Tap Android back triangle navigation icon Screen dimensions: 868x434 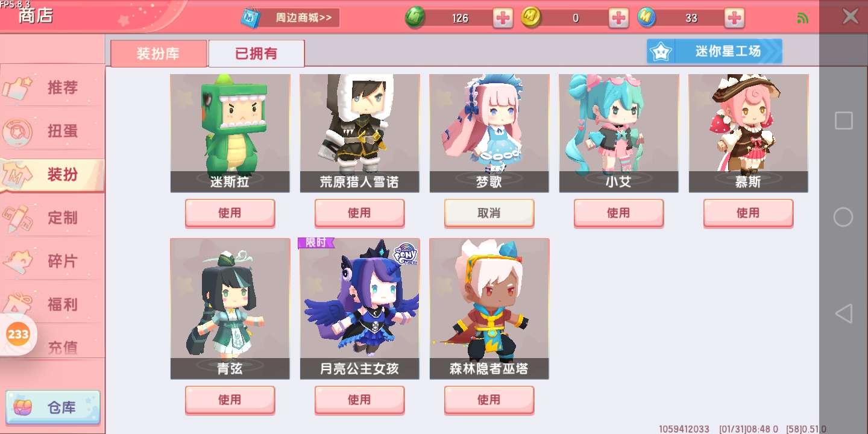[x=843, y=313]
